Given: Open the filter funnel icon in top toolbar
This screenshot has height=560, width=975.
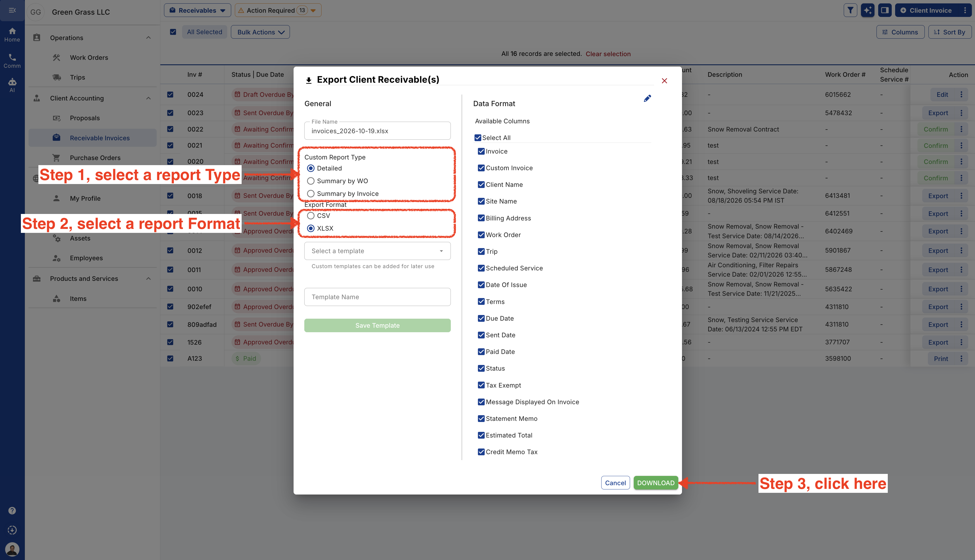Looking at the screenshot, I should (x=851, y=10).
